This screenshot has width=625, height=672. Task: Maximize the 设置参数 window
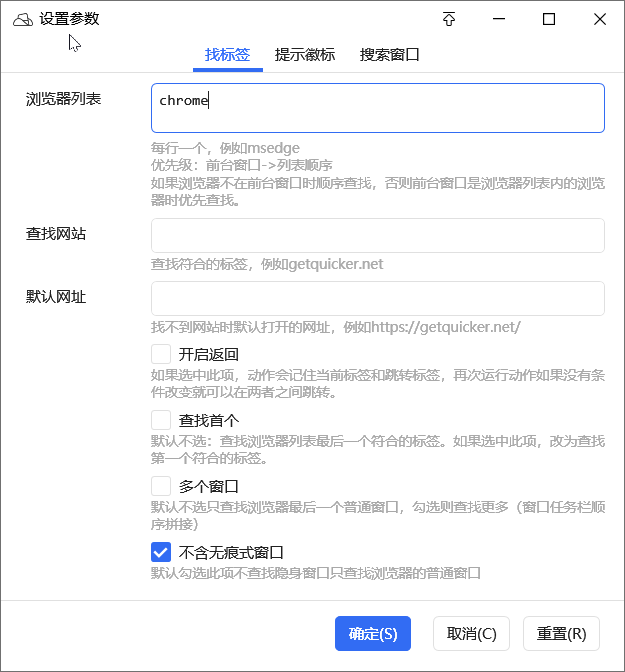(x=549, y=19)
